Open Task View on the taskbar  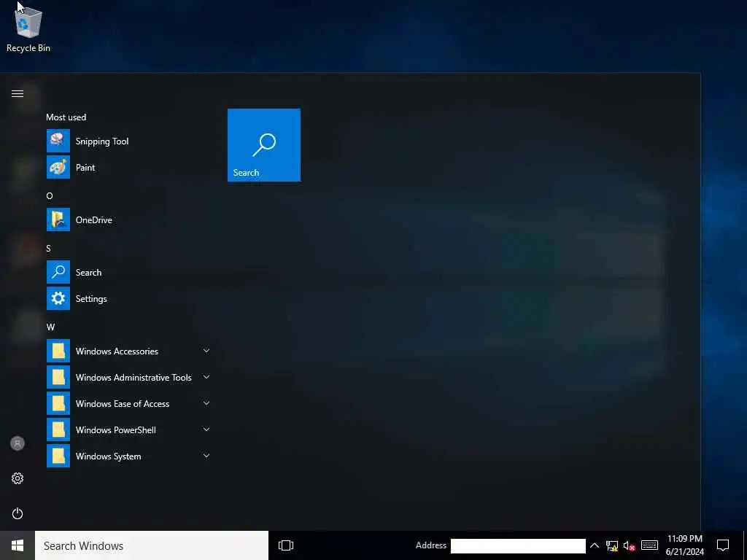286,545
